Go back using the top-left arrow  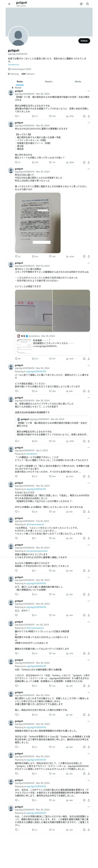click(x=9, y=4)
